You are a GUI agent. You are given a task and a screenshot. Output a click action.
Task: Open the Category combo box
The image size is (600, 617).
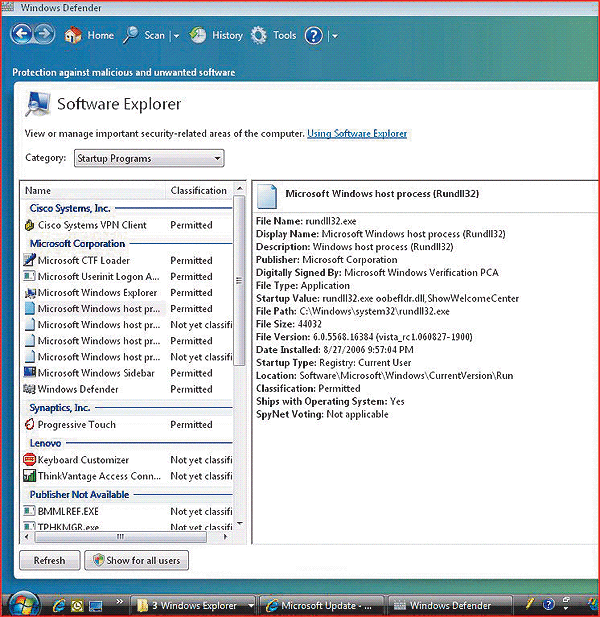click(148, 158)
